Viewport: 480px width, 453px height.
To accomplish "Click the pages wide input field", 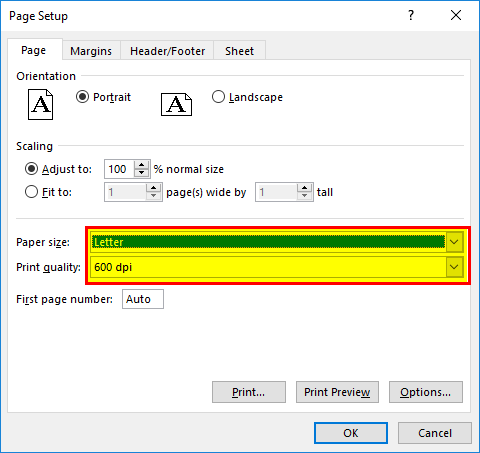I will (126, 192).
